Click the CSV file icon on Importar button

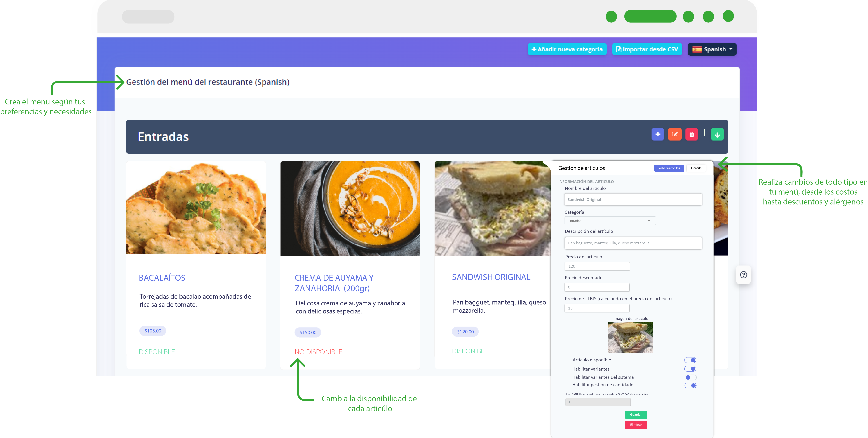click(x=619, y=49)
